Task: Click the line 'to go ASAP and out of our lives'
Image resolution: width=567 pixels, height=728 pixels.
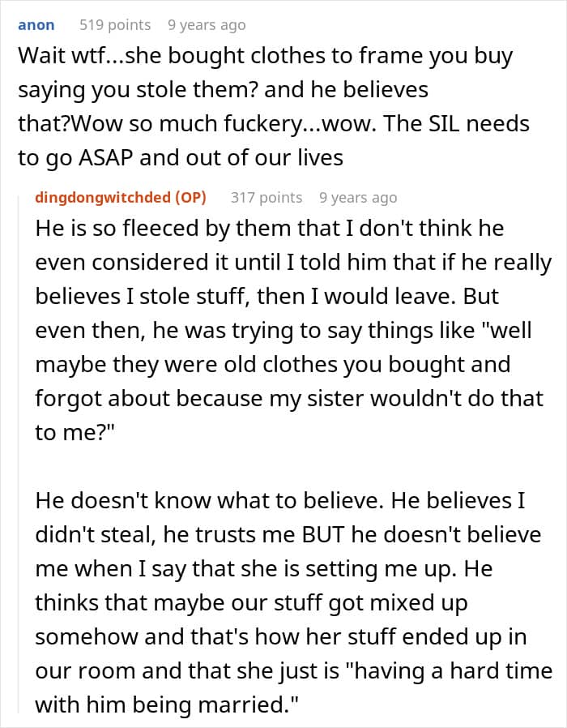Action: click(x=181, y=157)
